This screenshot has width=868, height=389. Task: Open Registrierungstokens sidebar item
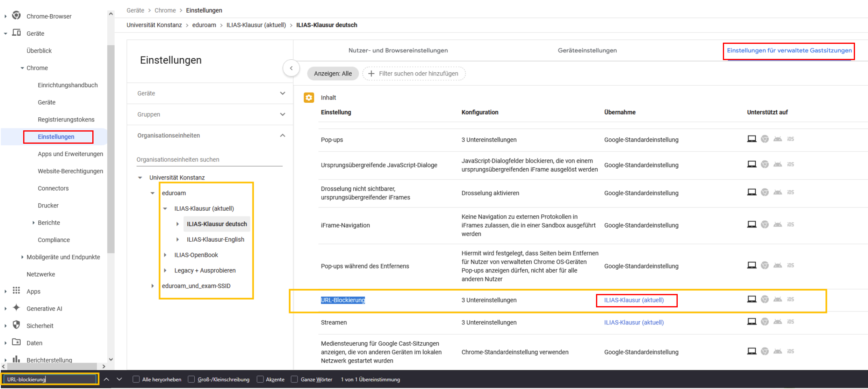[66, 119]
